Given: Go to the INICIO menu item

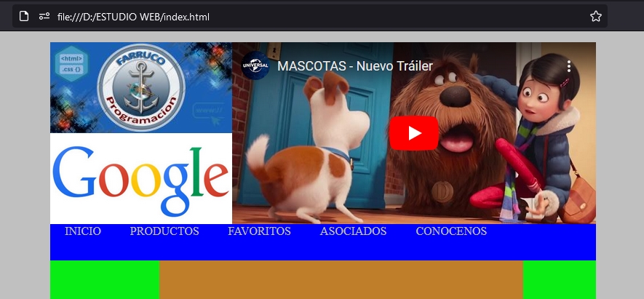Looking at the screenshot, I should (x=82, y=231).
